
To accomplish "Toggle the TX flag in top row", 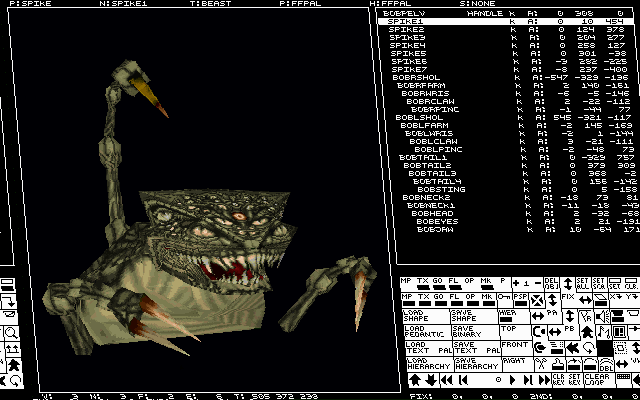I will point(424,284).
